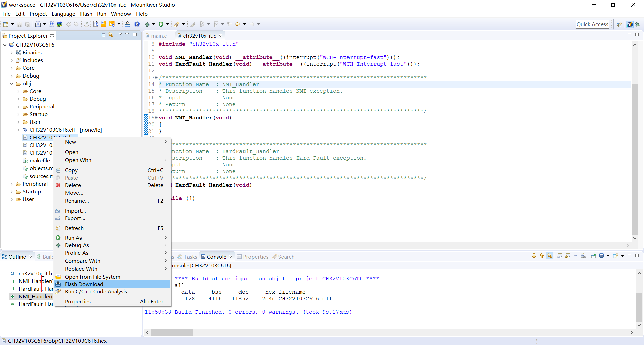
Task: Select NMI_Handler in the Outline view
Action: click(x=34, y=296)
